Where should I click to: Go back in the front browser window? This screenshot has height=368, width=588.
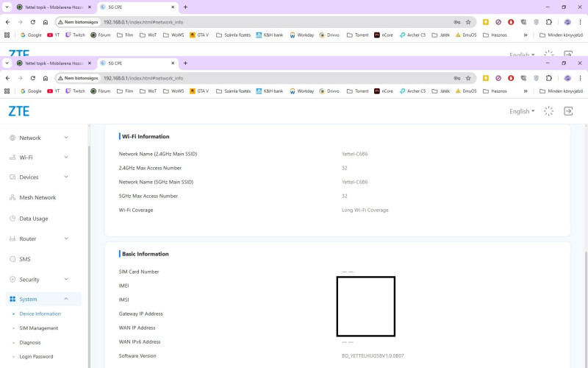8,78
